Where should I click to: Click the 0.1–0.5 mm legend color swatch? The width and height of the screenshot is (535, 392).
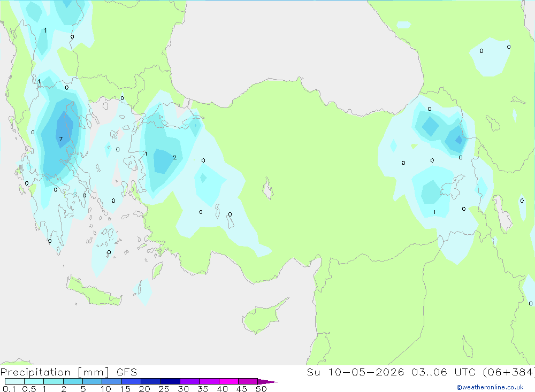[x=14, y=381]
